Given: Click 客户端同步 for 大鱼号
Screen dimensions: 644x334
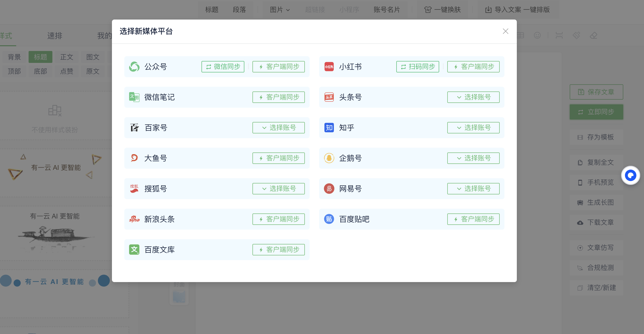Looking at the screenshot, I should coord(278,158).
